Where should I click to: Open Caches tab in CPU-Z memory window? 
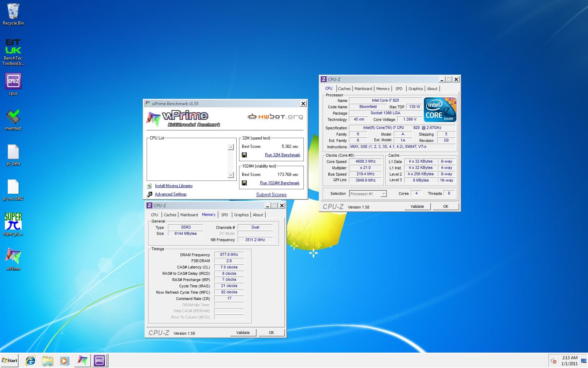tap(170, 215)
